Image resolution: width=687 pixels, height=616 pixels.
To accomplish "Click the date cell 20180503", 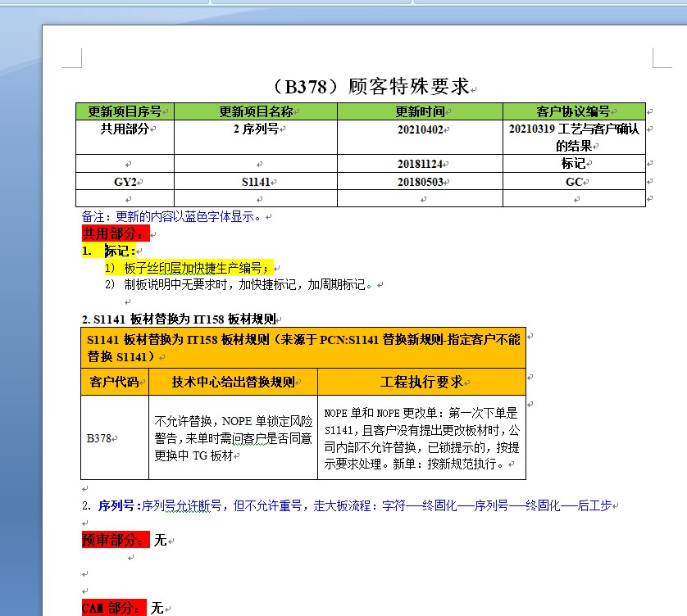I will [420, 181].
